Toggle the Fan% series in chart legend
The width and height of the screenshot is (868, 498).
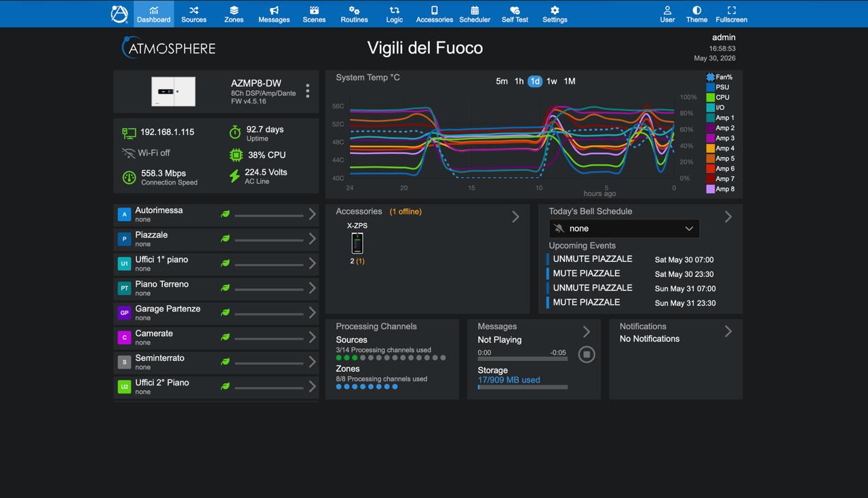point(719,77)
